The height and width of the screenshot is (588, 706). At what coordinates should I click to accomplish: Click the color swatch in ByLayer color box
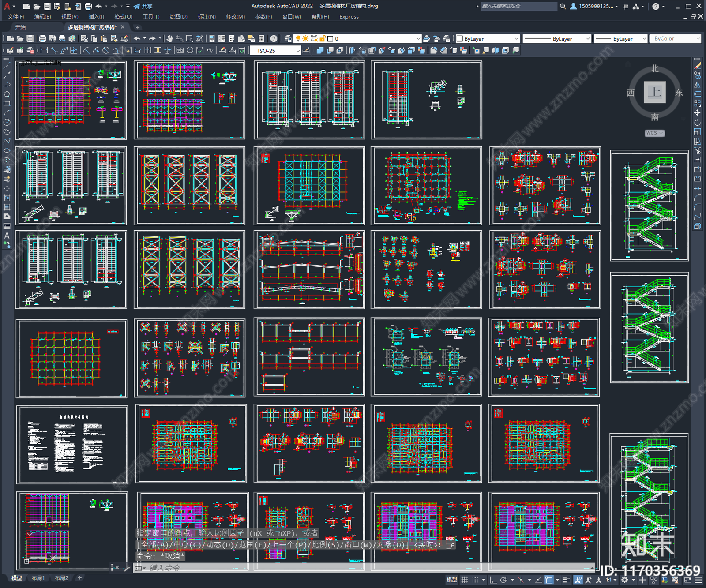(459, 39)
